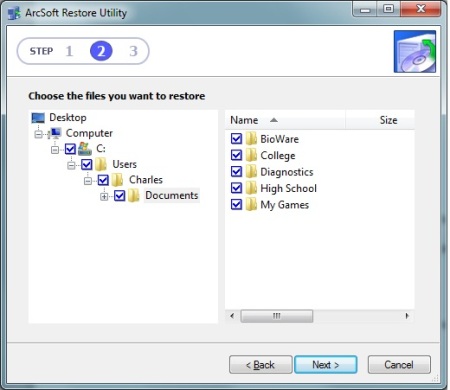Click the ArcSoft Restore Utility title bar icon
The image size is (450, 390).
pos(14,13)
